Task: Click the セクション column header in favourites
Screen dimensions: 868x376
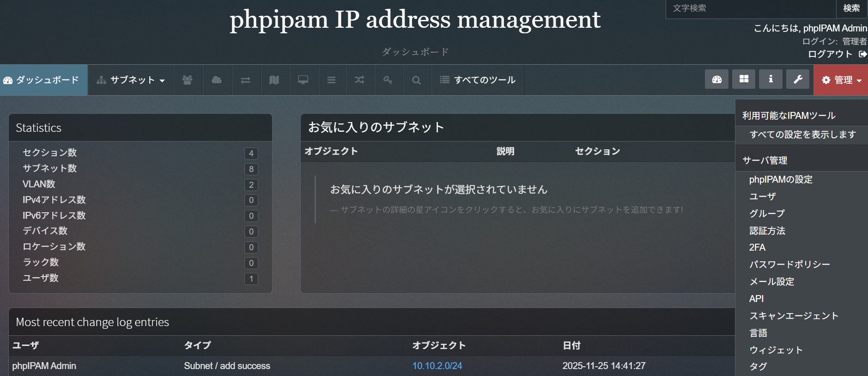Action: (x=597, y=151)
